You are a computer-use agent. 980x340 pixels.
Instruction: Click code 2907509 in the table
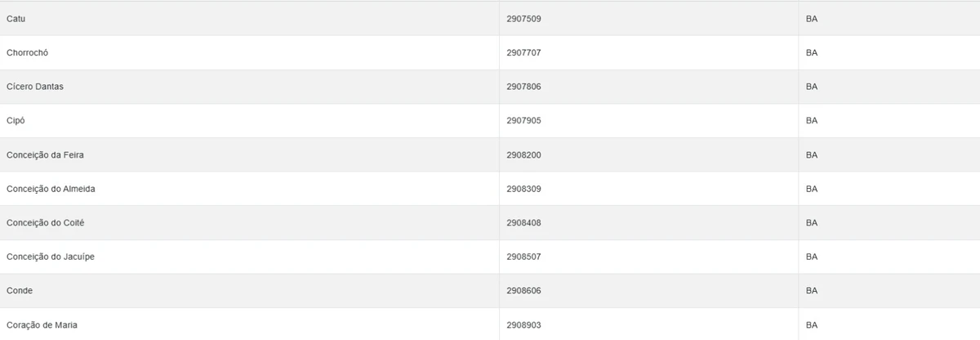tap(523, 19)
